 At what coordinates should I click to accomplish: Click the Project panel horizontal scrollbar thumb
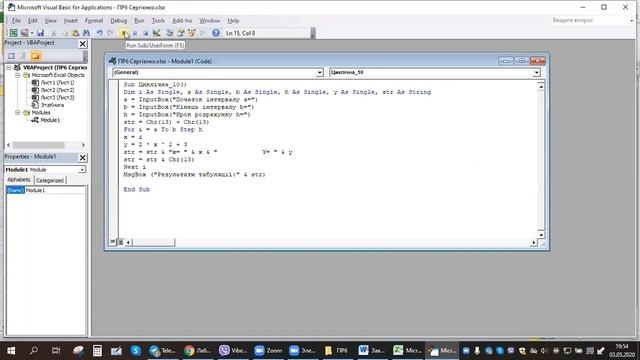click(x=38, y=145)
